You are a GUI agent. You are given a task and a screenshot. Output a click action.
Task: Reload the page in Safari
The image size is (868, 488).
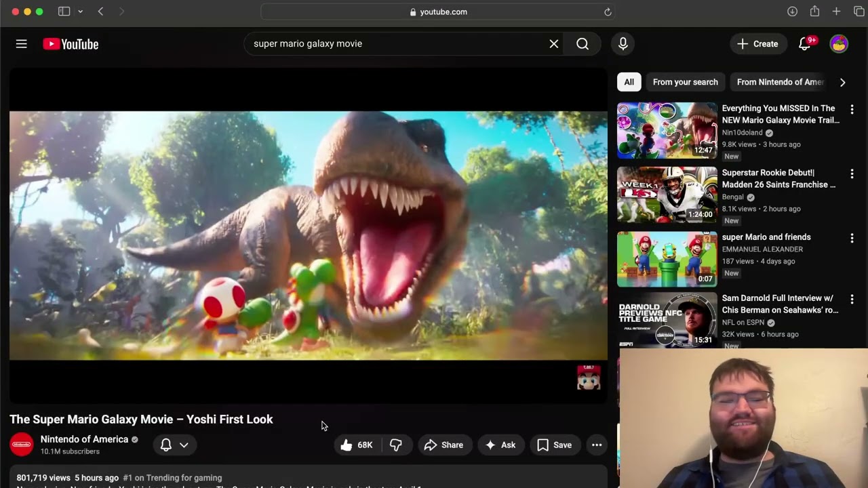click(608, 12)
